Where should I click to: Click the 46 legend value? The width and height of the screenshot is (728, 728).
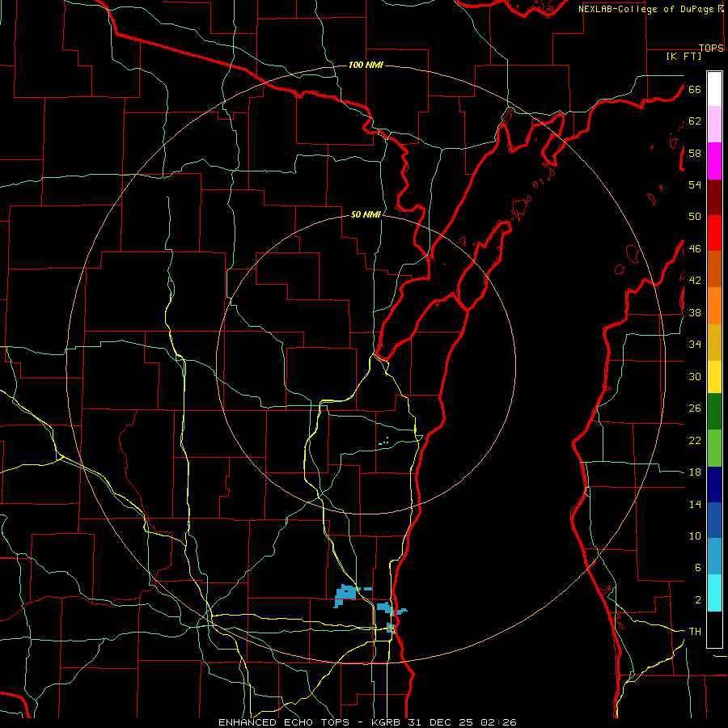(695, 249)
